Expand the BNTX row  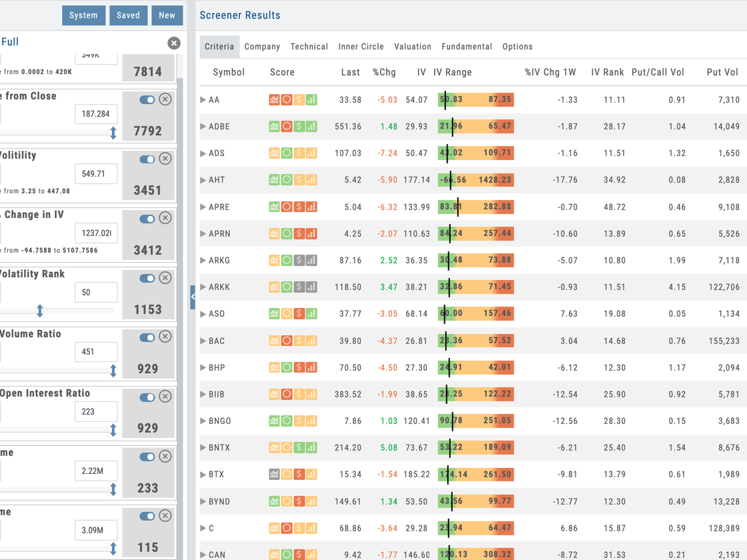click(203, 447)
